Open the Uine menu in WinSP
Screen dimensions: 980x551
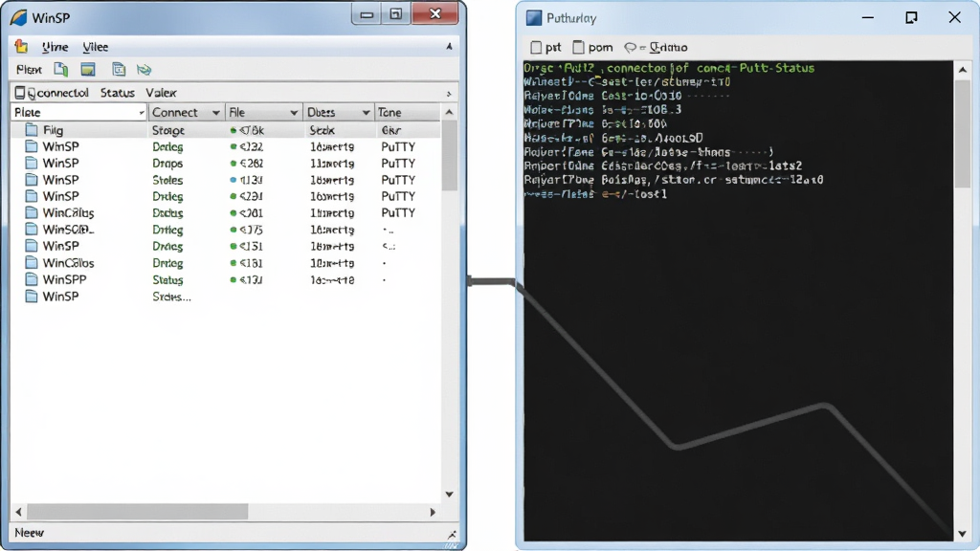(x=55, y=47)
